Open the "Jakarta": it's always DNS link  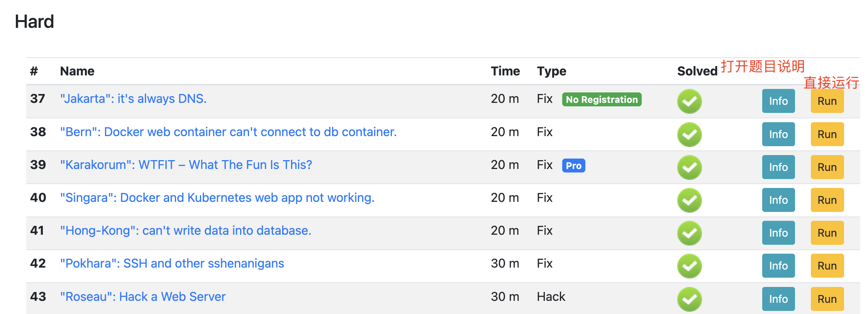(133, 99)
